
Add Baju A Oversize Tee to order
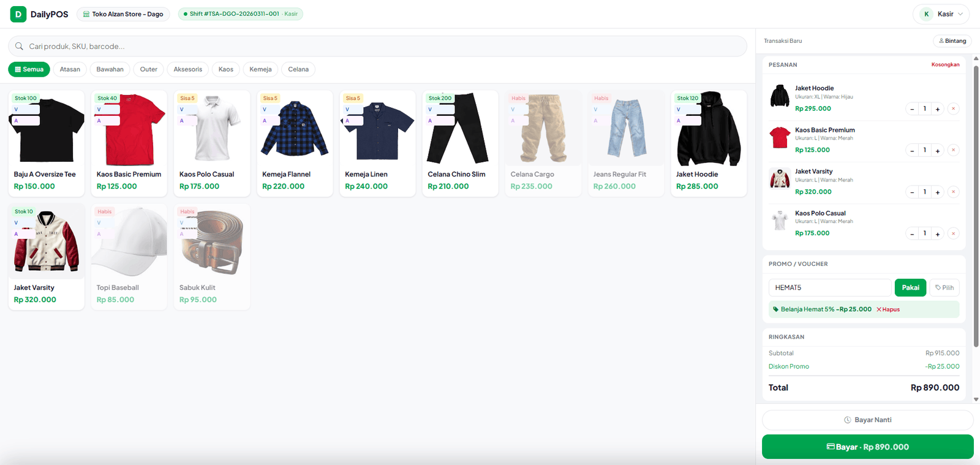click(x=47, y=143)
